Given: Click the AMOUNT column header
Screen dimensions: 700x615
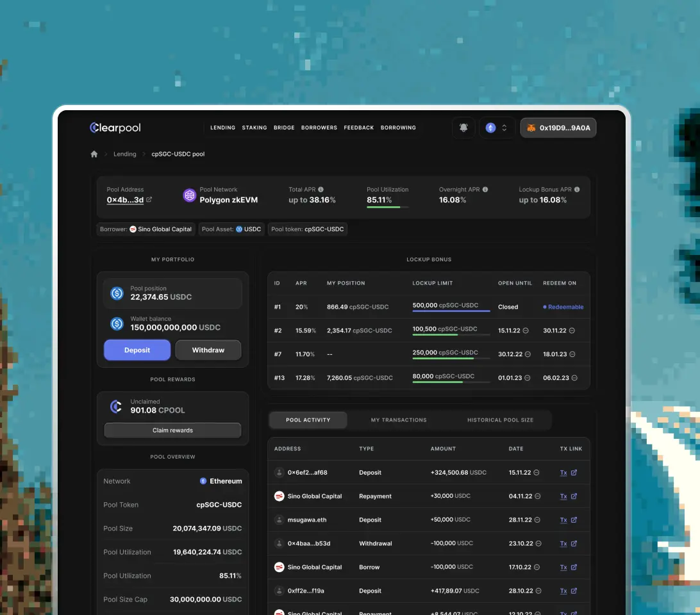Looking at the screenshot, I should coord(443,449).
